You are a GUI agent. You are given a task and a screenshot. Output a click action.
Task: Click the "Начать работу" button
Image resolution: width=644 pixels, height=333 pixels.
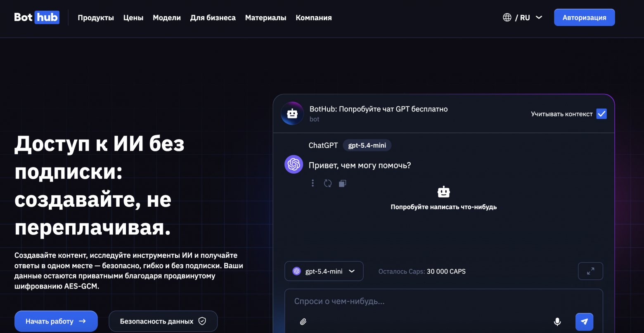tap(56, 321)
